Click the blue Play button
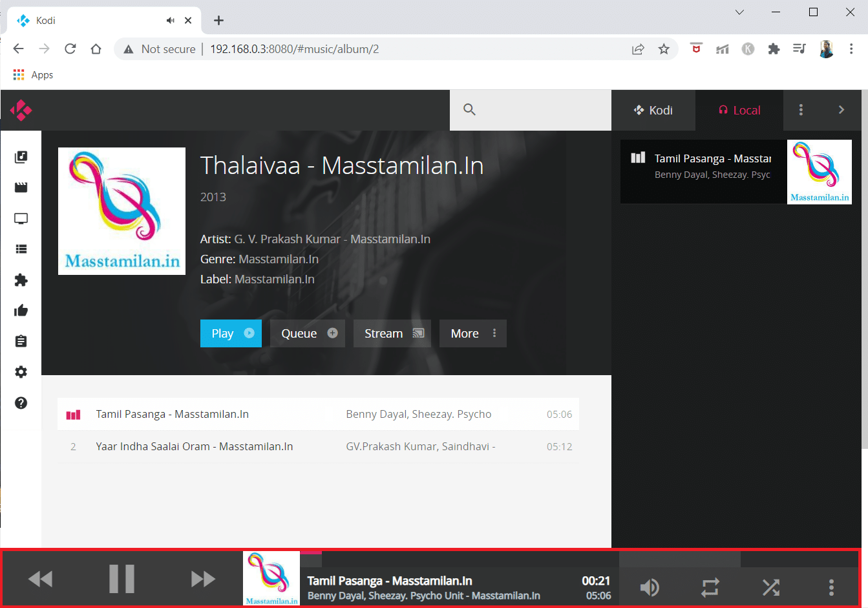The image size is (868, 608). pos(231,334)
